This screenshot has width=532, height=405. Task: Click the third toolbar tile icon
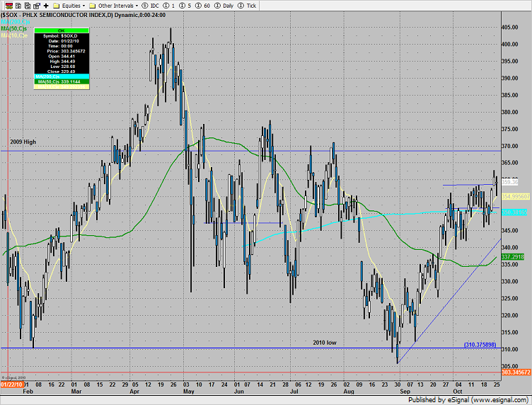(x=28, y=6)
